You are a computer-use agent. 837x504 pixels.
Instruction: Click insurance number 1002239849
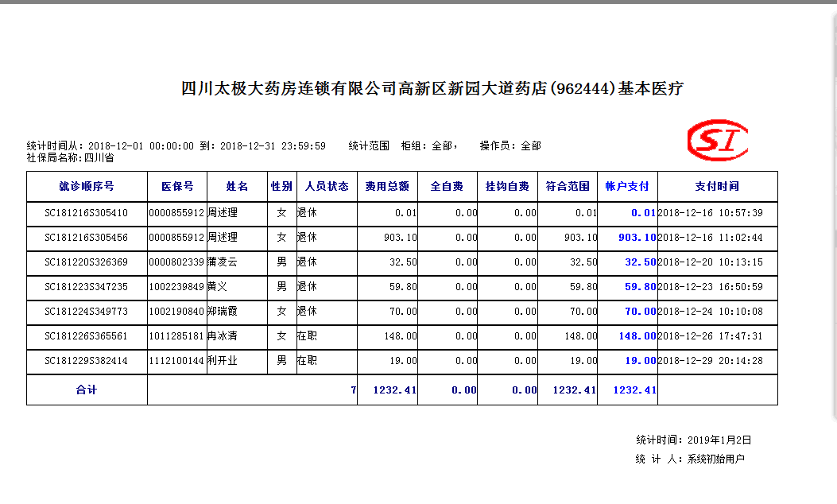point(176,287)
